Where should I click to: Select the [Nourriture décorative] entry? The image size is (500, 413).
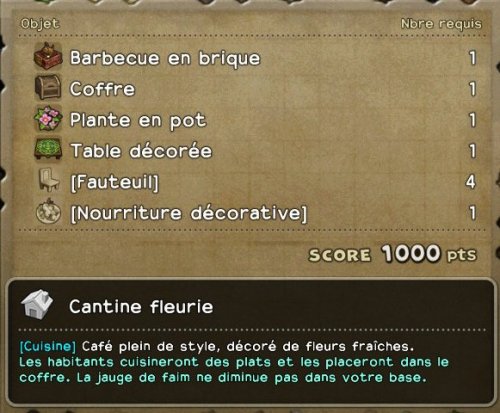pyautogui.click(x=189, y=213)
